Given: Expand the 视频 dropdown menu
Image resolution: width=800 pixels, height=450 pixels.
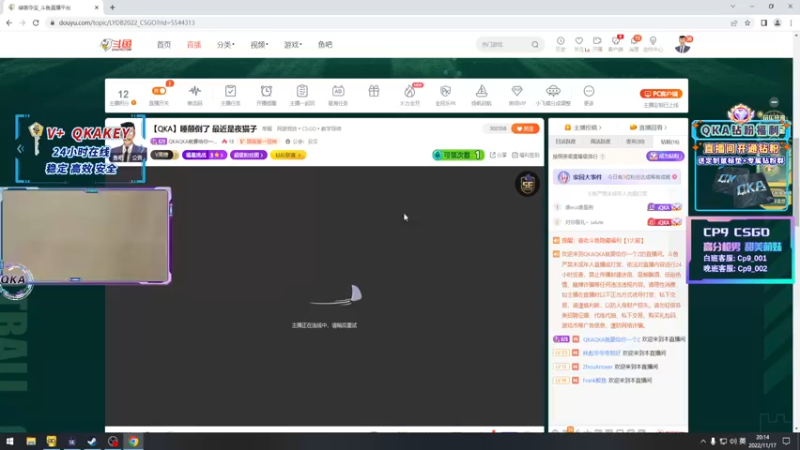Looking at the screenshot, I should tap(259, 45).
